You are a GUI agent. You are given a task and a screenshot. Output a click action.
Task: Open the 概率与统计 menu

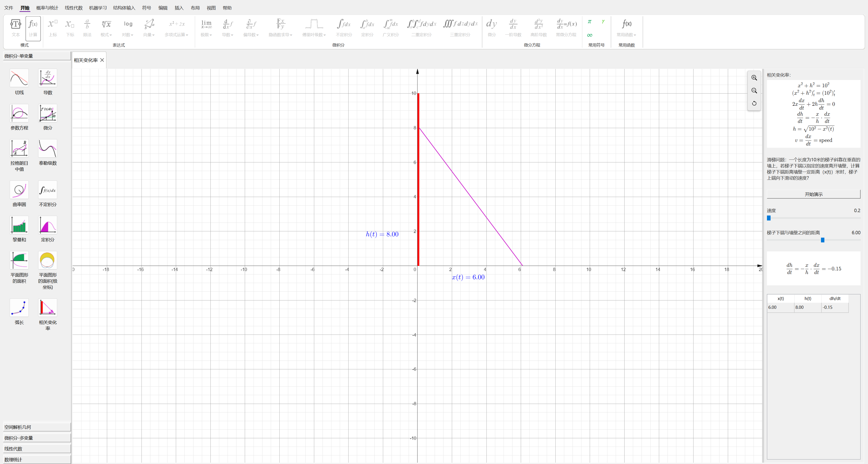47,8
